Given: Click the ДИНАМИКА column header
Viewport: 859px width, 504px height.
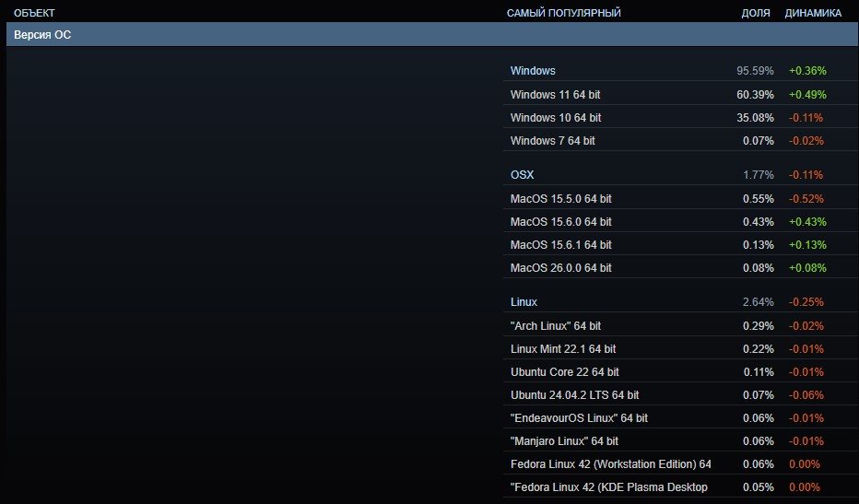Looking at the screenshot, I should coord(813,13).
